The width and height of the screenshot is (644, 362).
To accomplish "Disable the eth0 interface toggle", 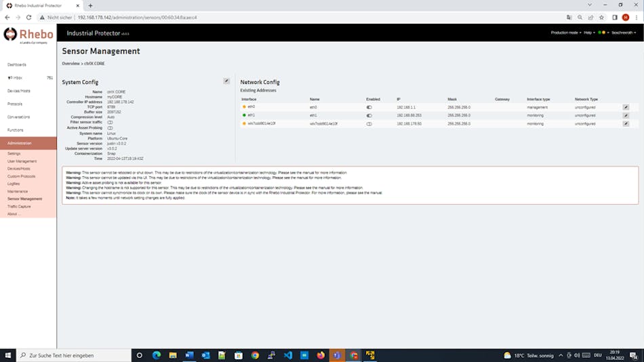I will coord(369,107).
